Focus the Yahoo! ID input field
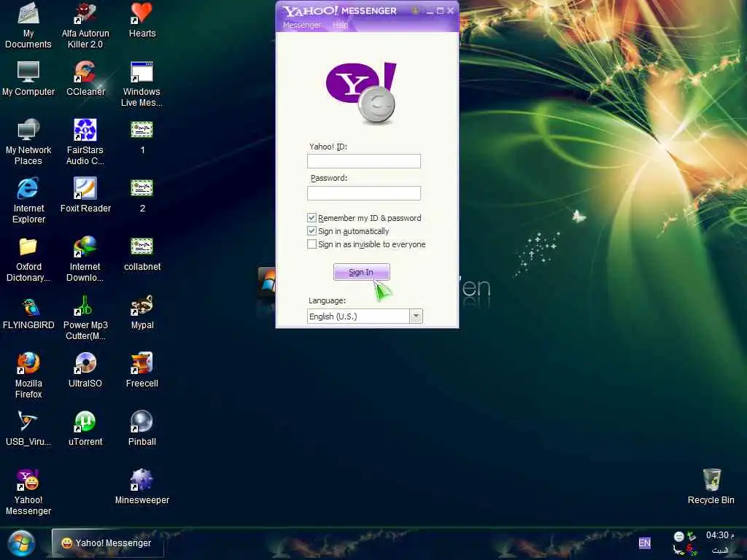This screenshot has width=747, height=560. tap(364, 161)
